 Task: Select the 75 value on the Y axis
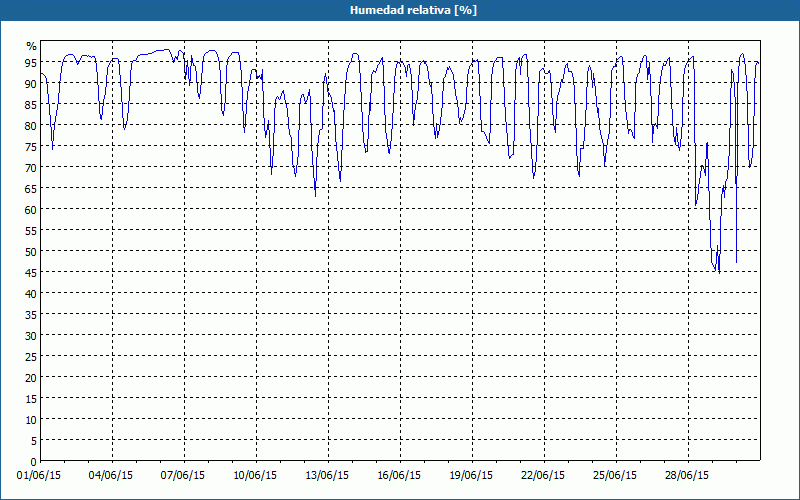(x=31, y=146)
